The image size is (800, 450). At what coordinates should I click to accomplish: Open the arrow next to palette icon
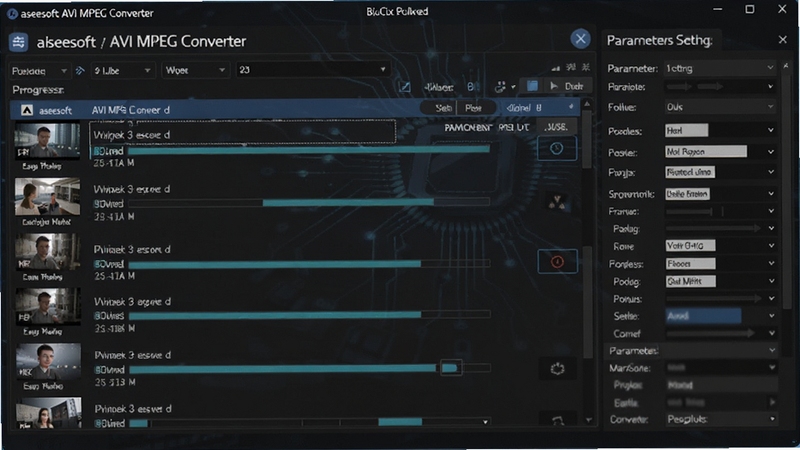tap(513, 87)
